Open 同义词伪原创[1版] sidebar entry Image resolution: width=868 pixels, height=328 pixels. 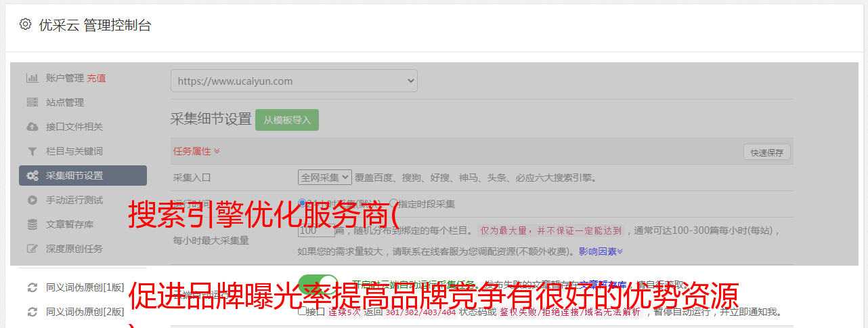tap(85, 287)
